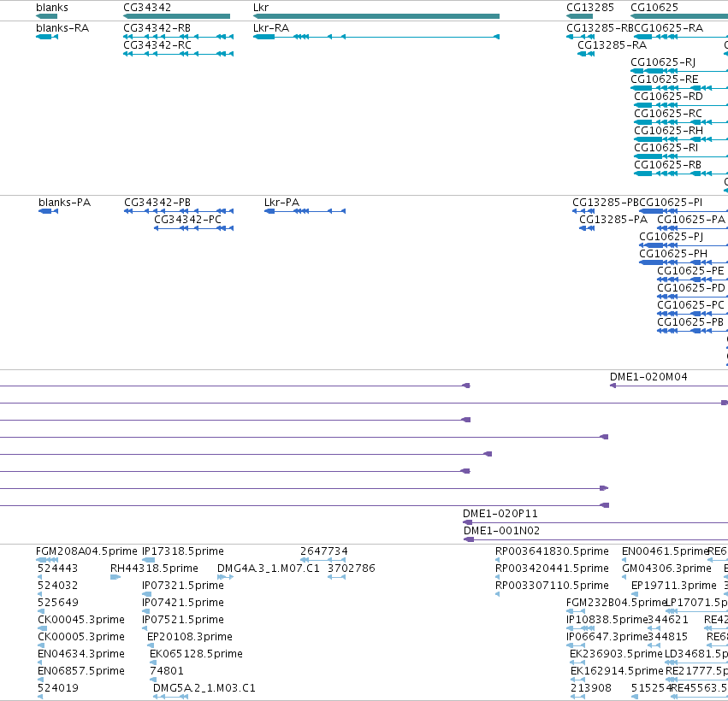
Task: Select the CG10625-PH protein feature
Action: point(684,262)
